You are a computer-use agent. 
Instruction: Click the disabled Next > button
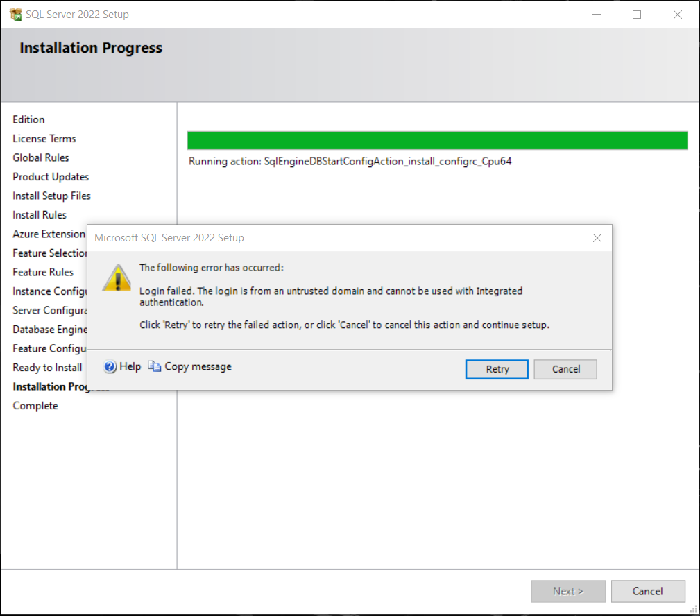[568, 591]
